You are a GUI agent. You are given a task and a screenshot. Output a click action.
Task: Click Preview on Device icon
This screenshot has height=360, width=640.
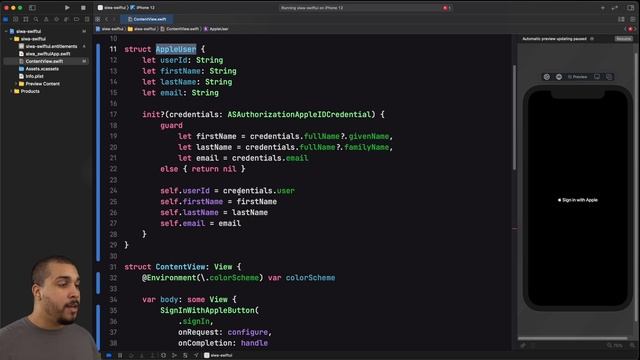click(597, 77)
